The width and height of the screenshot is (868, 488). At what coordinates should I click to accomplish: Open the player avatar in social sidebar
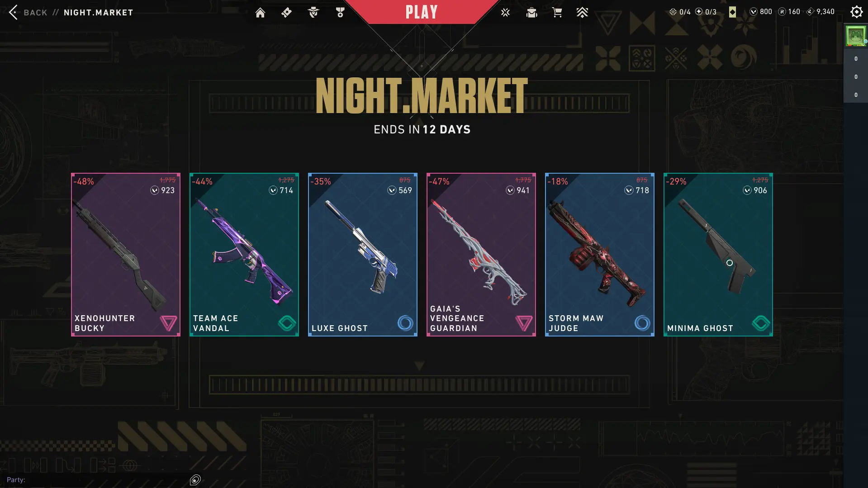[x=856, y=36]
